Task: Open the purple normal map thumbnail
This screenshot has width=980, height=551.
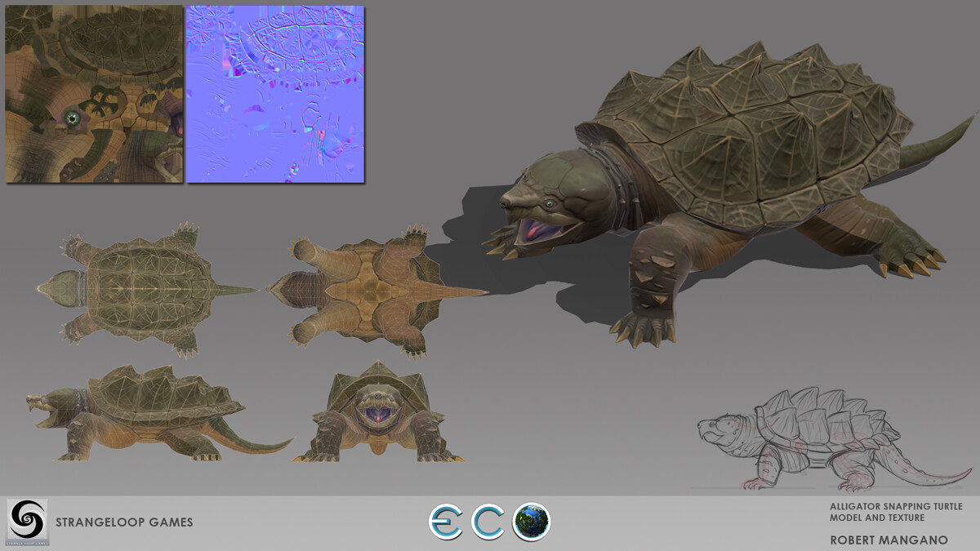Action: click(275, 94)
